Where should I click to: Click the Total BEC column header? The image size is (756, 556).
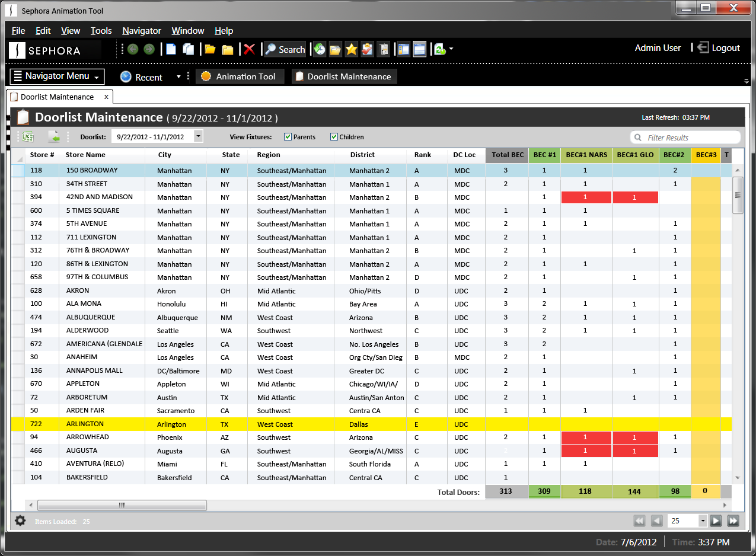click(x=508, y=155)
